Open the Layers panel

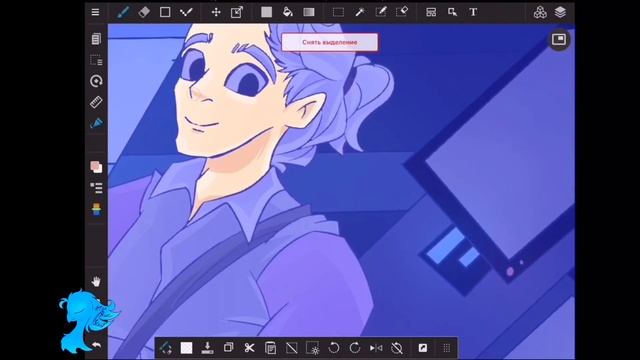(560, 12)
